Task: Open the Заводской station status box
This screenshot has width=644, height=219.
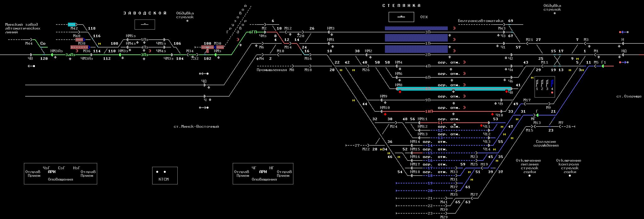Action: tap(145, 24)
